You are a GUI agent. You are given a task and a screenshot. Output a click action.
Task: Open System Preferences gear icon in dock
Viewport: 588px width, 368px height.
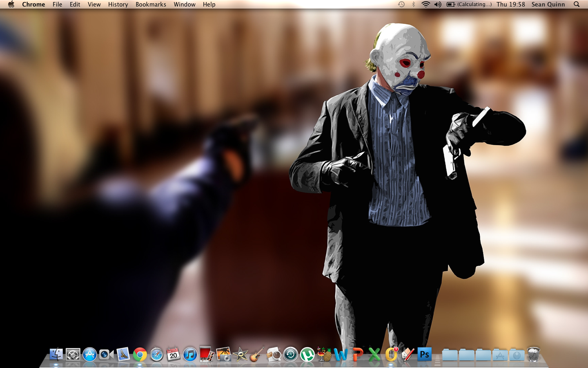73,354
